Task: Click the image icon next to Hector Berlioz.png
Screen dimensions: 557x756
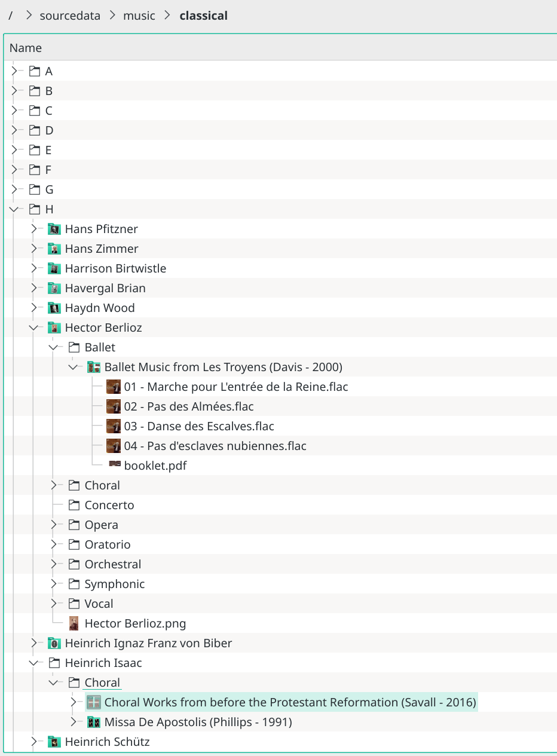Action: (73, 623)
